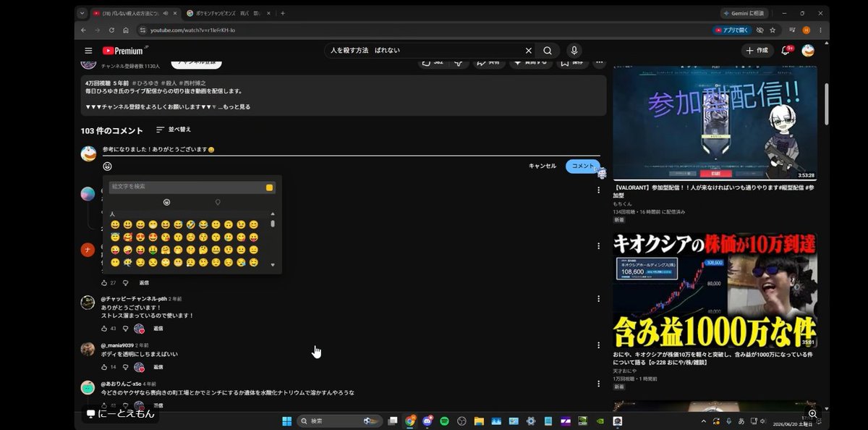This screenshot has width=868, height=430.
Task: Open the 並べ替え sort comments dropdown
Action: coord(174,130)
